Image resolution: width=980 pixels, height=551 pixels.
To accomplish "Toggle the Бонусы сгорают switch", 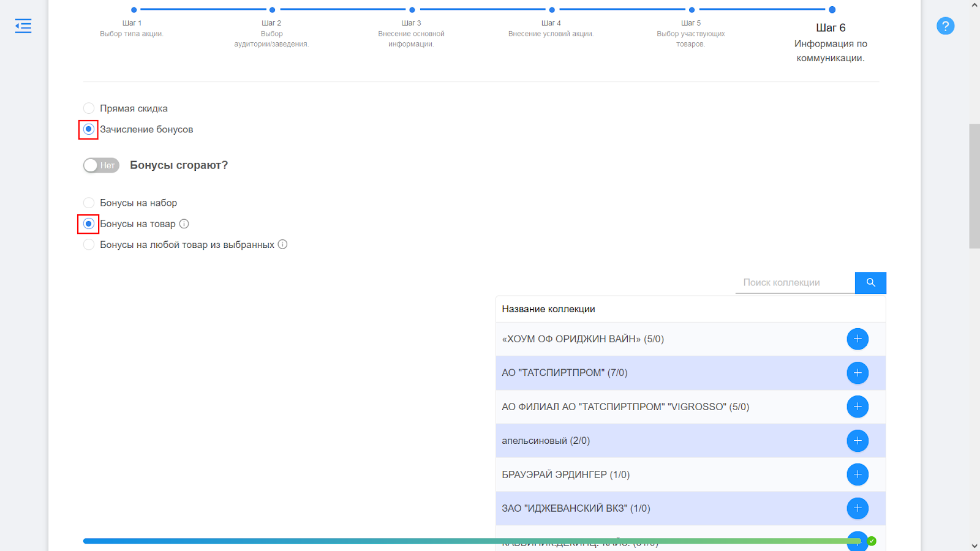I will pyautogui.click(x=101, y=165).
